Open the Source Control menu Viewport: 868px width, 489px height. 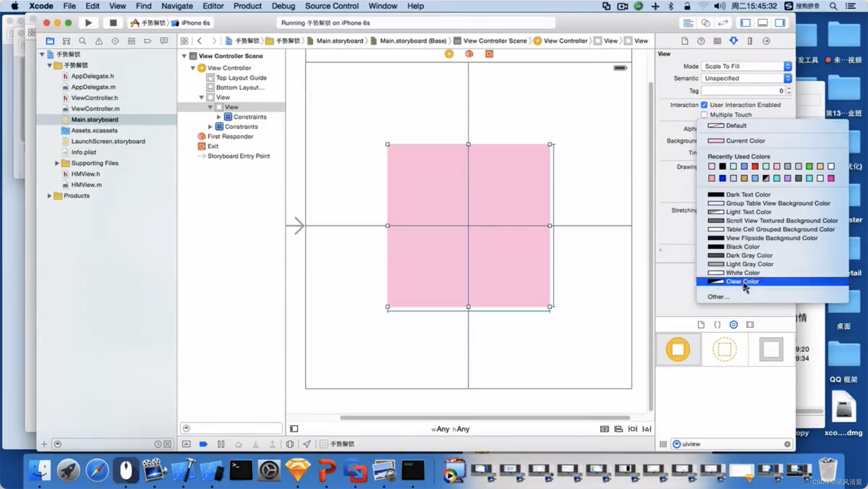tap(332, 6)
